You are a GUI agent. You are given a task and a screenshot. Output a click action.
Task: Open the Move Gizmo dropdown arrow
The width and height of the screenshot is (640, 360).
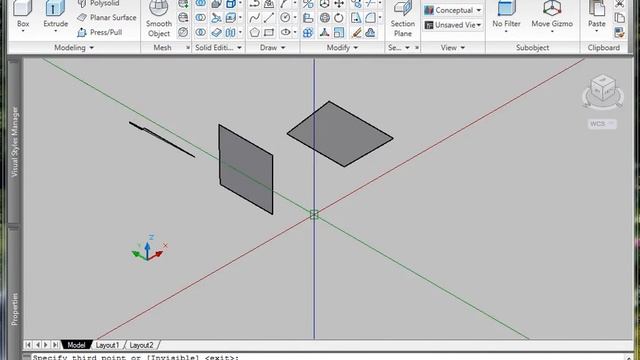[x=552, y=32]
